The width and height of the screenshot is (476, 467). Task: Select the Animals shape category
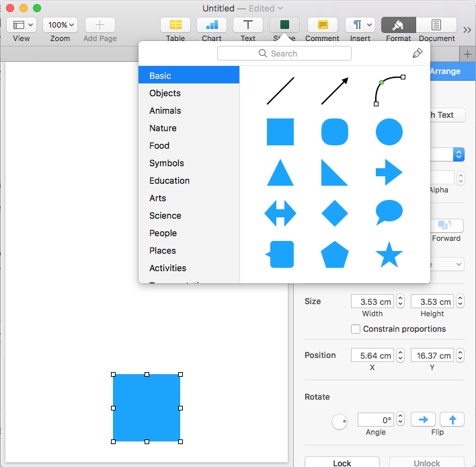[x=165, y=110]
